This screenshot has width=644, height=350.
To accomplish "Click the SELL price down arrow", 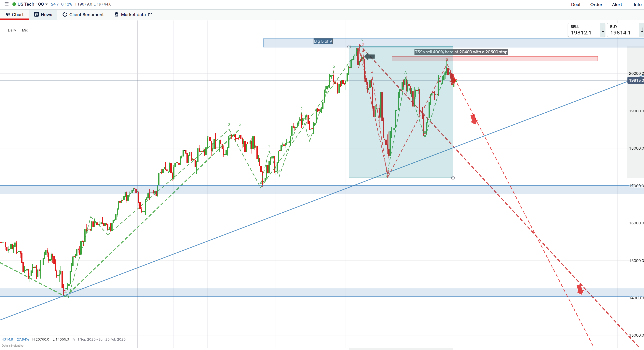I will [603, 30].
